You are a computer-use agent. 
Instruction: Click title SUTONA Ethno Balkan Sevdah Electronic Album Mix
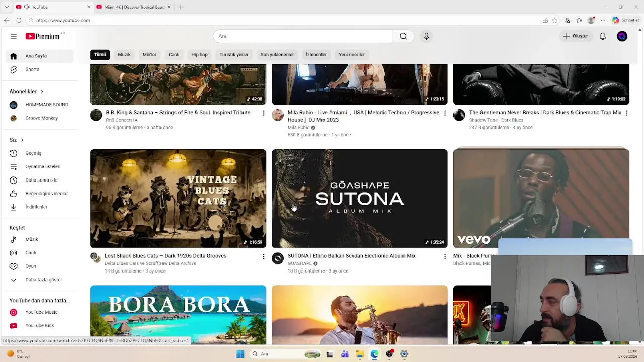pyautogui.click(x=351, y=256)
